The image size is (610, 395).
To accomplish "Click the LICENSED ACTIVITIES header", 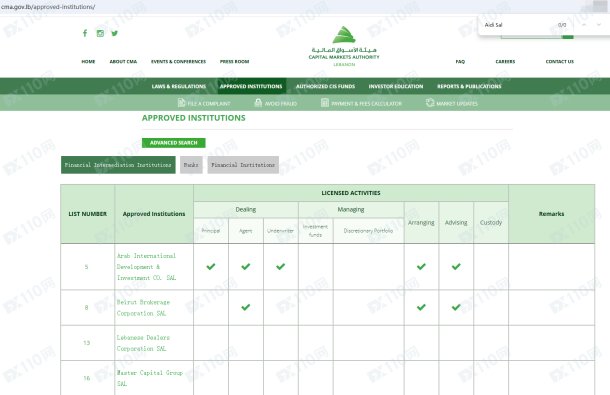I will pos(351,193).
